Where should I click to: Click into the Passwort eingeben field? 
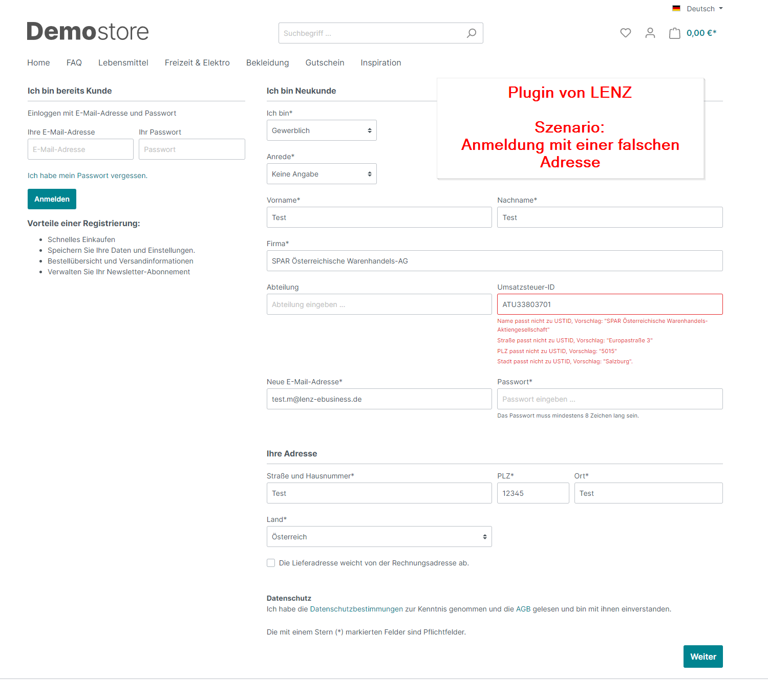click(x=609, y=399)
